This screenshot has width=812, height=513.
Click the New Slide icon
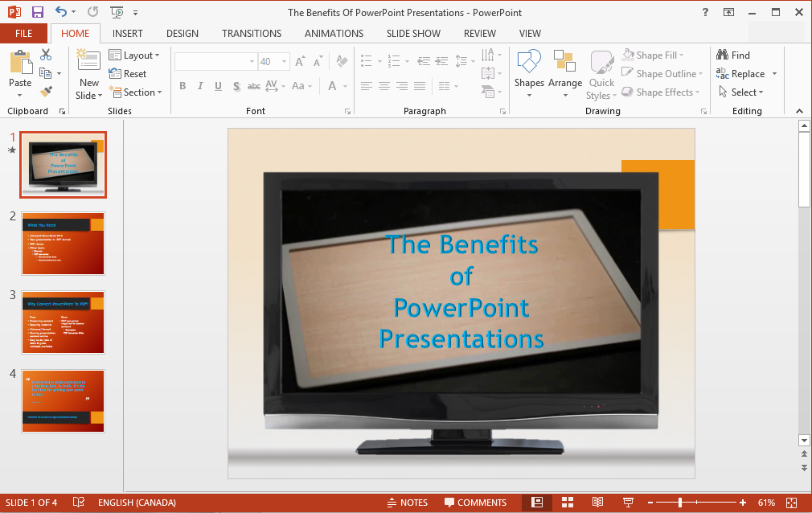88,60
